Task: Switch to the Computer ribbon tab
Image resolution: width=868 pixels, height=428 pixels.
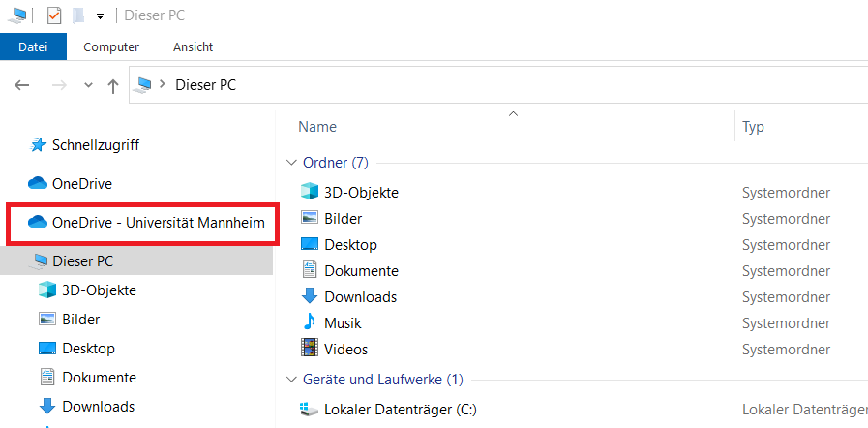Action: 111,47
